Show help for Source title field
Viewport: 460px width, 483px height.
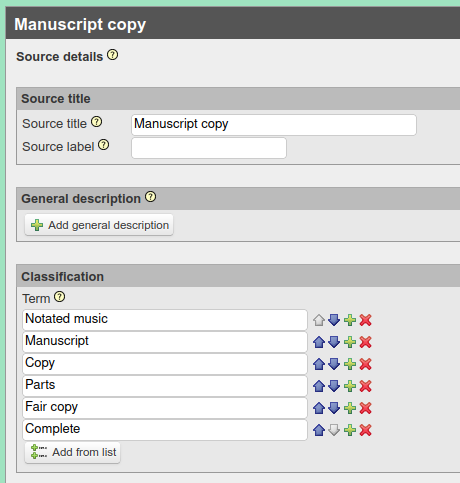coord(97,122)
